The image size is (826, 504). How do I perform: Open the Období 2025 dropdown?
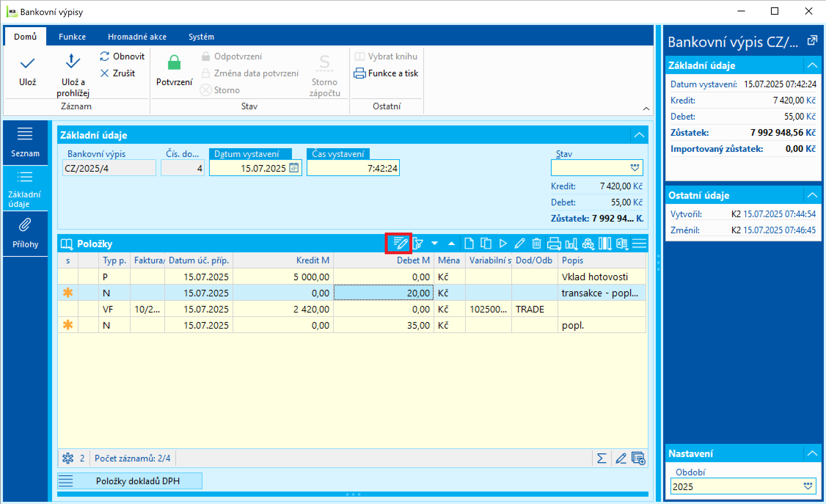click(808, 486)
